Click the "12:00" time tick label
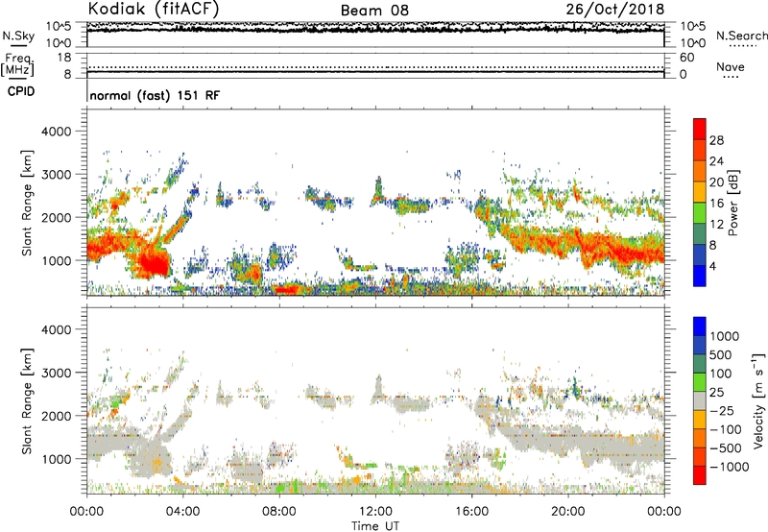 point(375,512)
